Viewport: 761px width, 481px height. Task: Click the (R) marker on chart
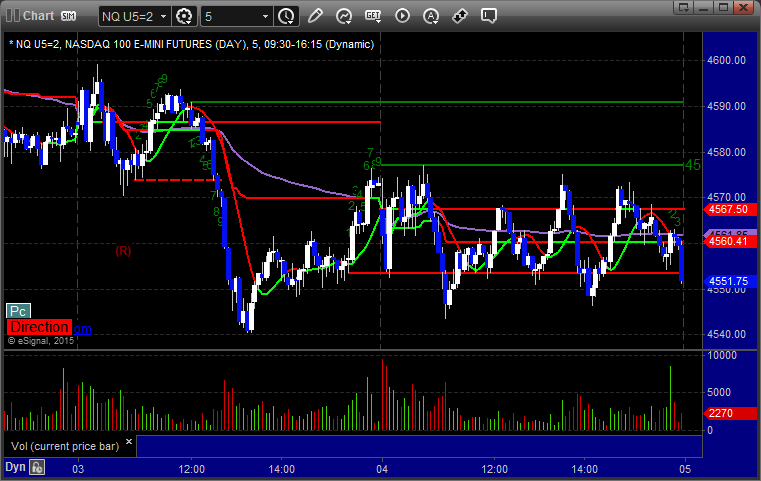point(123,251)
